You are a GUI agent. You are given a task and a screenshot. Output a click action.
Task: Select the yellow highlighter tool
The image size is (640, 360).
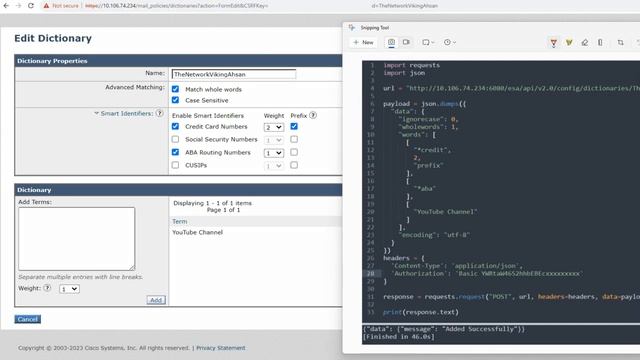569,42
